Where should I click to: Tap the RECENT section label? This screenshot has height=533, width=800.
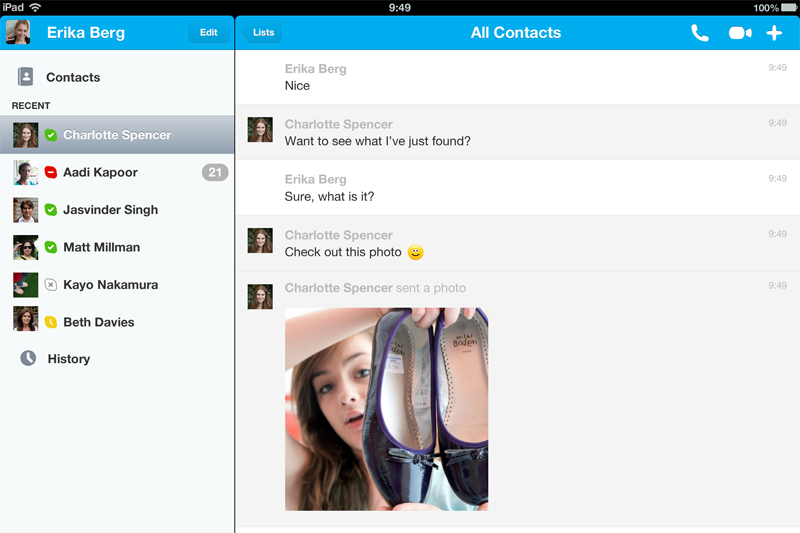(x=31, y=106)
